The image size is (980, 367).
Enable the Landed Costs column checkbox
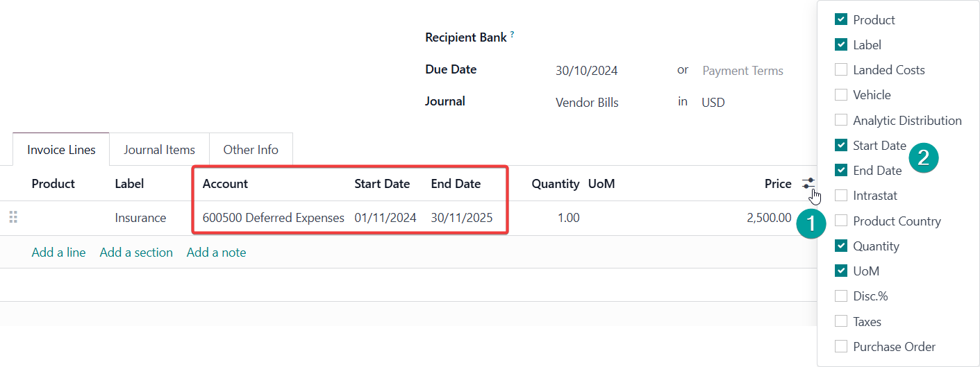841,69
